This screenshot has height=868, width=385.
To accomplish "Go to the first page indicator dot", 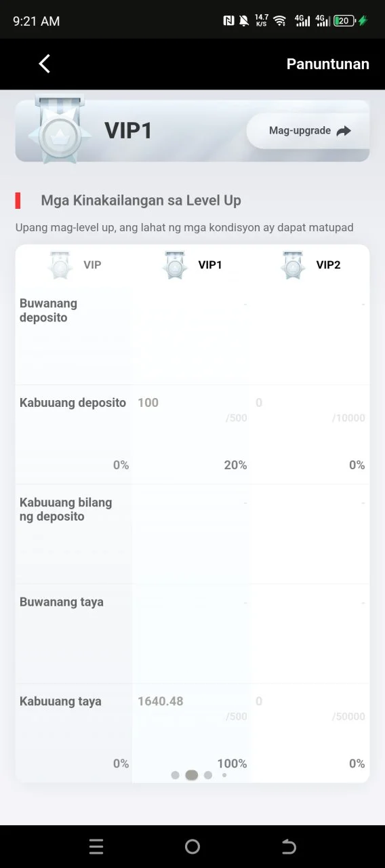I will pyautogui.click(x=176, y=774).
